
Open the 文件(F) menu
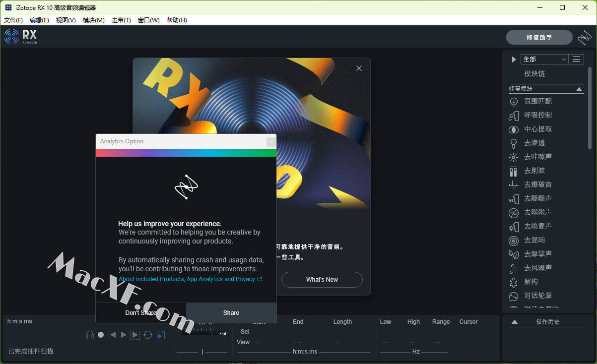[13, 20]
